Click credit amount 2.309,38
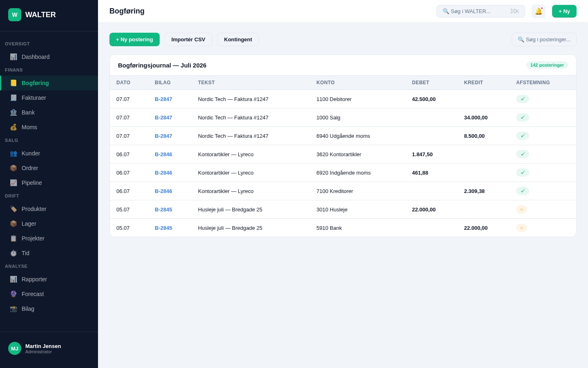The image size is (588, 368). coord(474,191)
